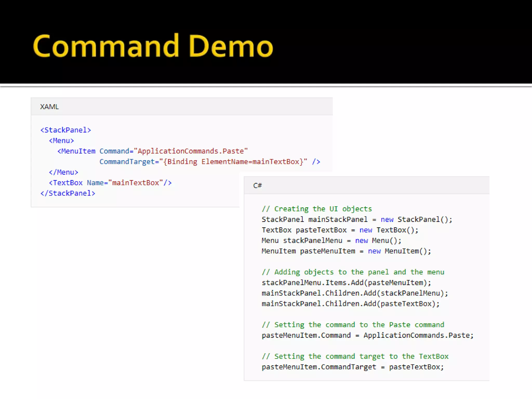Click the stackPanelMenu.Items.Add code line
Viewport: 532px width, 399px height.
(346, 283)
